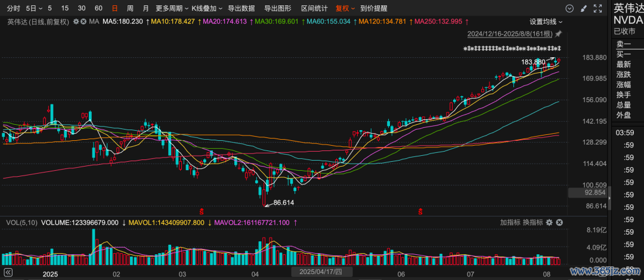The width and height of the screenshot is (644, 280).
Task: Select the daily 日 period
Action: coord(114,8)
